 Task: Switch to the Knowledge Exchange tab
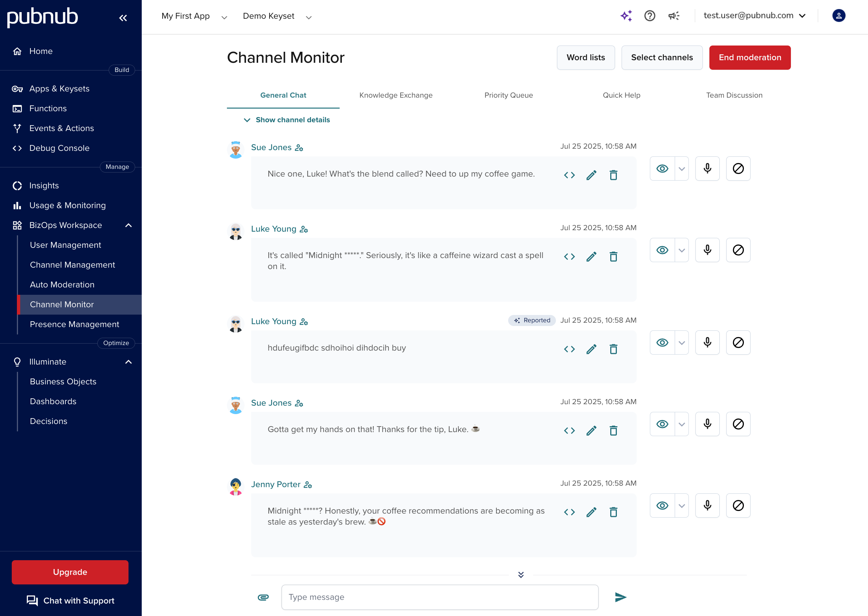[x=396, y=95]
